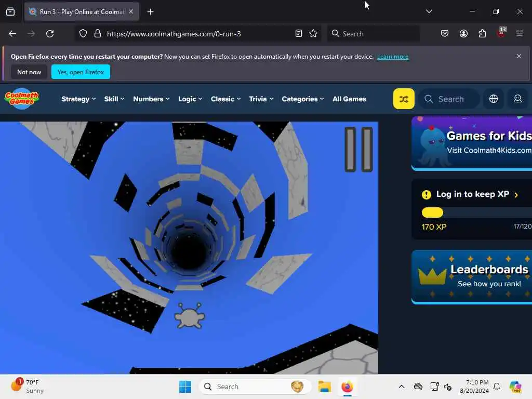Open the user account profile icon
Screen dimensions: 532x399
(517, 99)
